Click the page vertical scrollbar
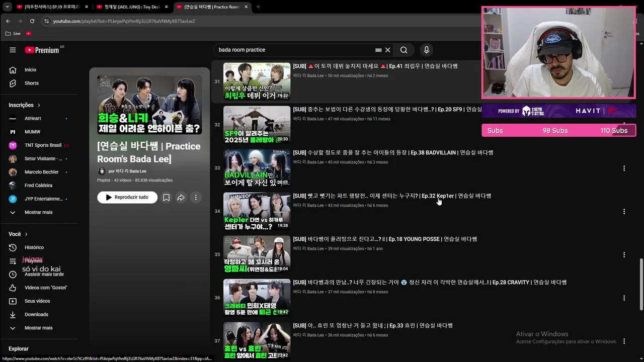This screenshot has height=362, width=644. 641,285
